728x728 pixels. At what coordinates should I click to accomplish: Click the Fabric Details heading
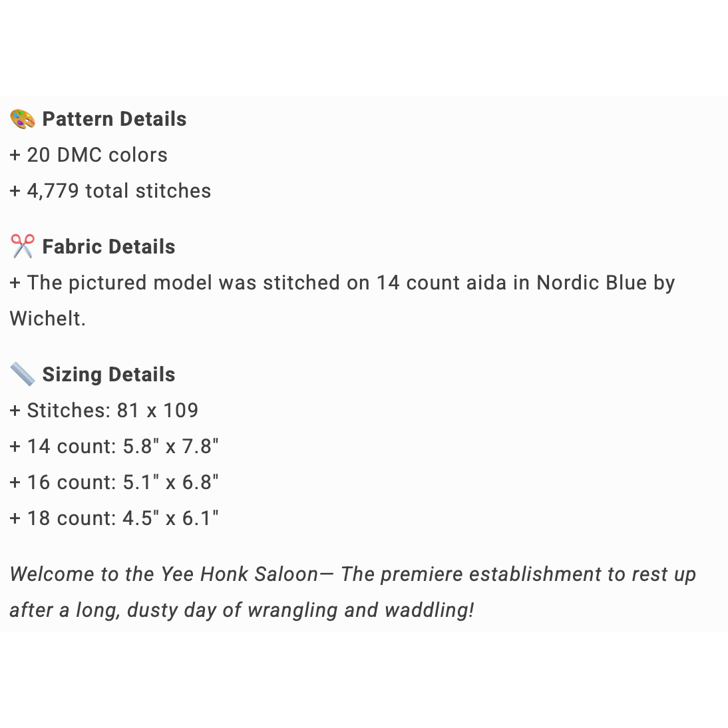point(108,247)
